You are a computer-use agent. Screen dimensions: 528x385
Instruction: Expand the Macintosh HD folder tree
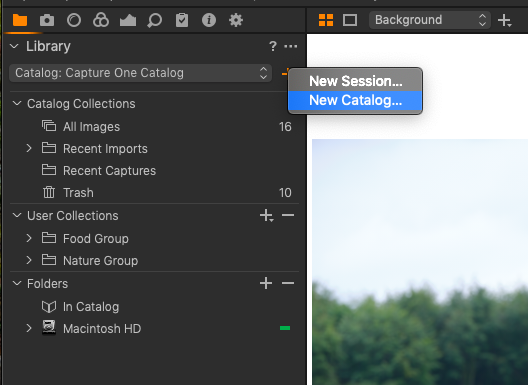click(29, 328)
